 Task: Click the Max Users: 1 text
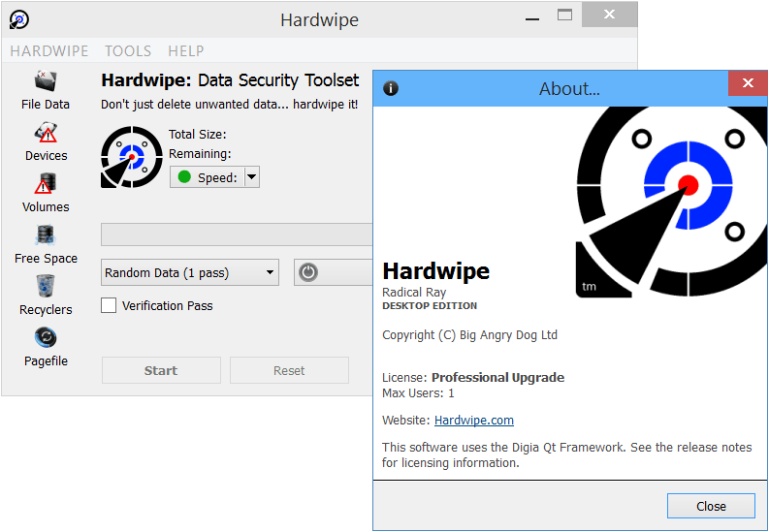click(418, 392)
